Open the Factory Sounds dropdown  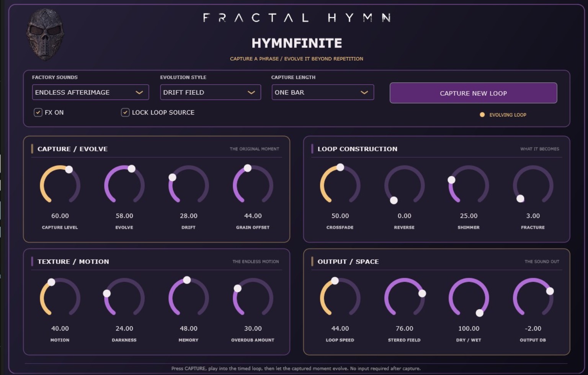90,92
